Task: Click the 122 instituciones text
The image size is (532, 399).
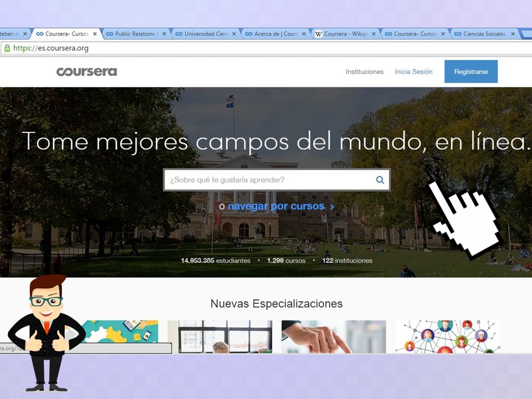Action: click(347, 260)
